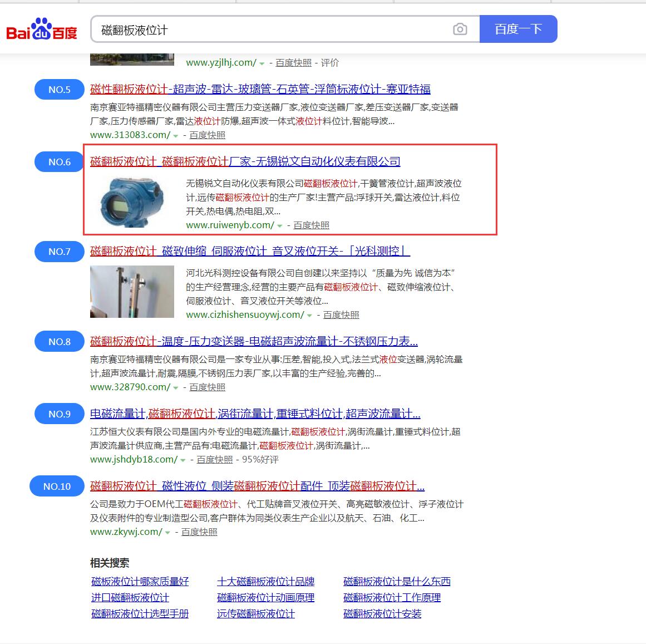This screenshot has width=646, height=644.
Task: Expand dropdown arrow next to www.cizhishensuoywj.com
Action: (x=310, y=316)
